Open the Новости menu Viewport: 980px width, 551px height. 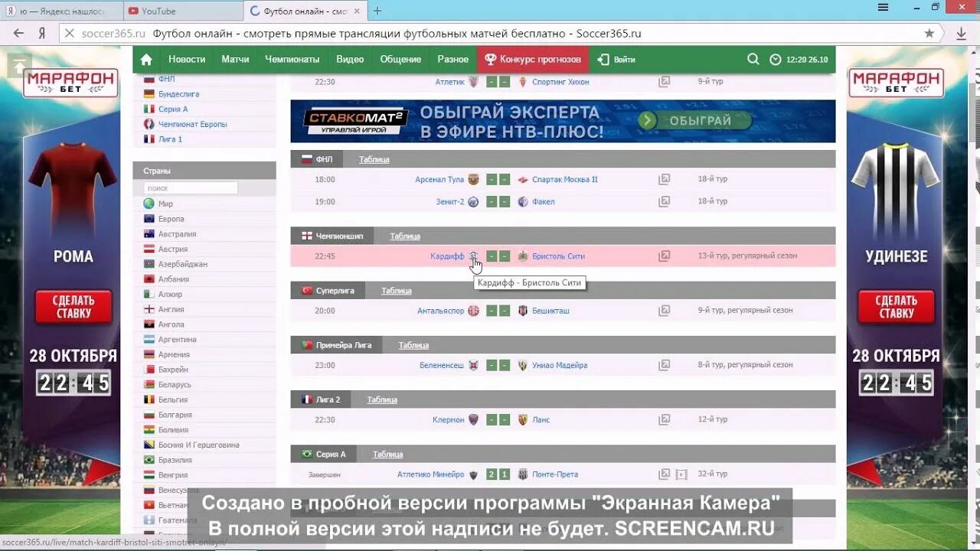187,59
